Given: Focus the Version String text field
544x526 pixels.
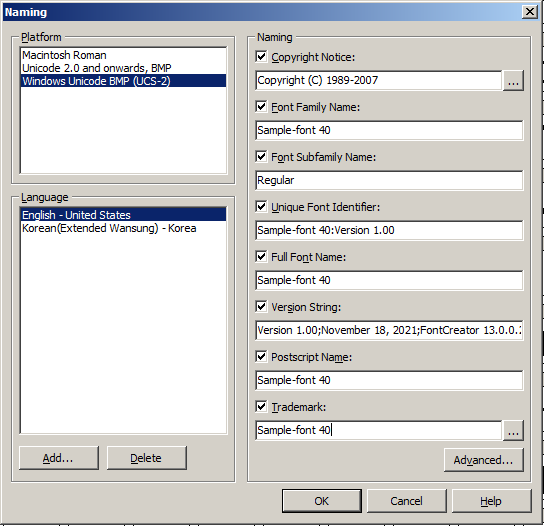Looking at the screenshot, I should click(x=389, y=330).
